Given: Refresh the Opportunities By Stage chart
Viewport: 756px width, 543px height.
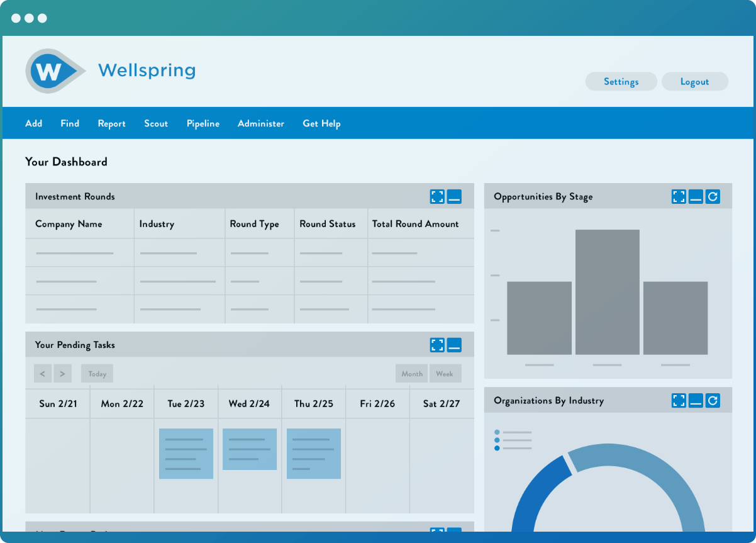Looking at the screenshot, I should tap(713, 196).
